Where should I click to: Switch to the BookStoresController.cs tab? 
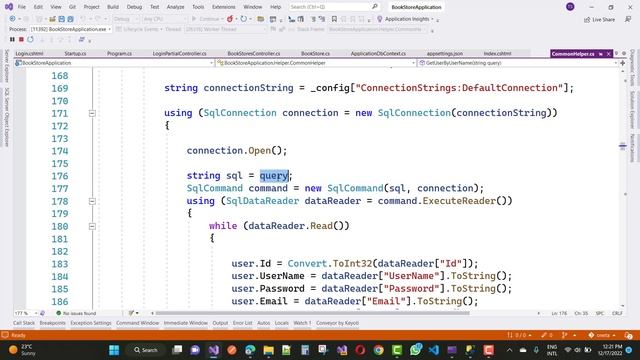[254, 53]
